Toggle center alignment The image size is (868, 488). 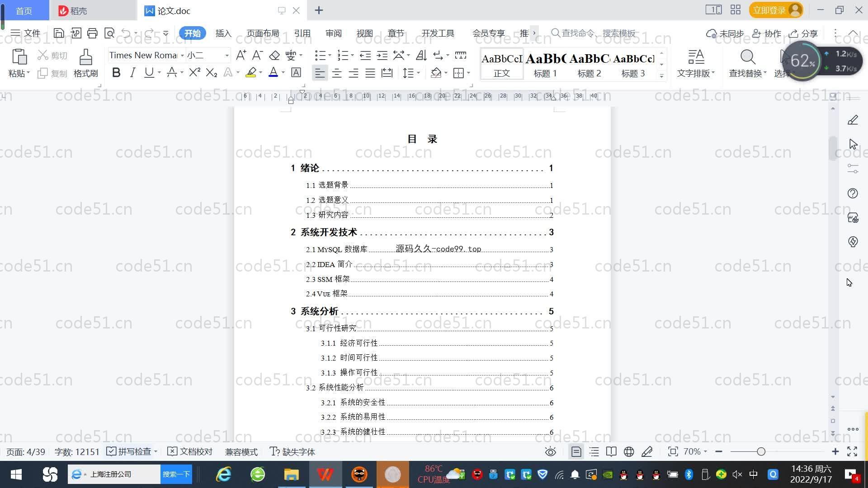pos(336,73)
